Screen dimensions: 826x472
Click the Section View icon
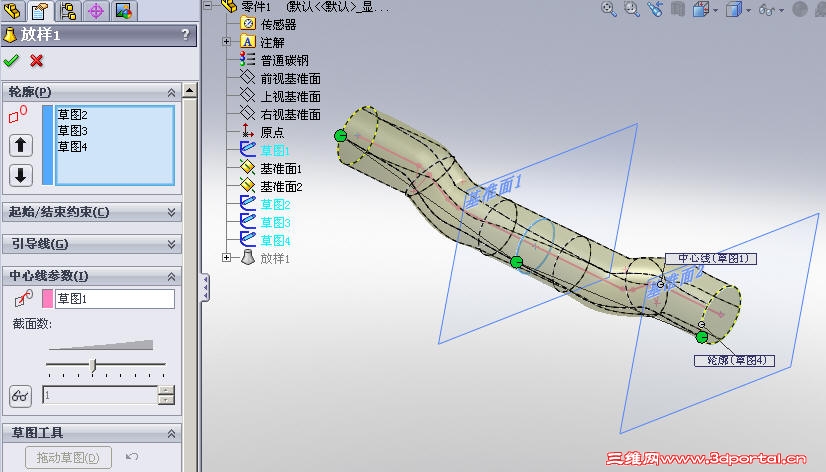coord(677,9)
